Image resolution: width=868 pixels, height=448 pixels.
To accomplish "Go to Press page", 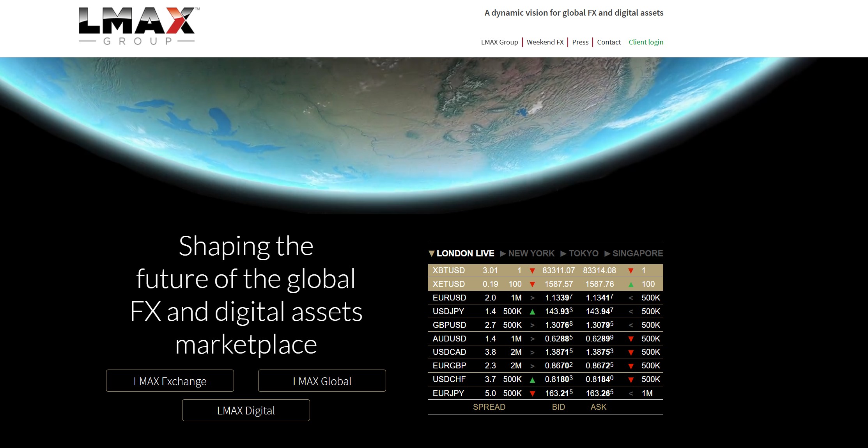I will pos(580,42).
